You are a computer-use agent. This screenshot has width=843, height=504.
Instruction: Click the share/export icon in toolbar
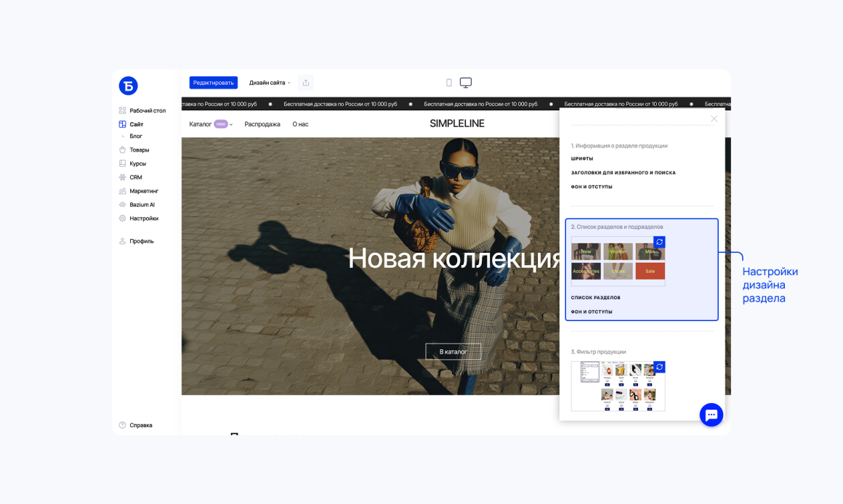305,83
